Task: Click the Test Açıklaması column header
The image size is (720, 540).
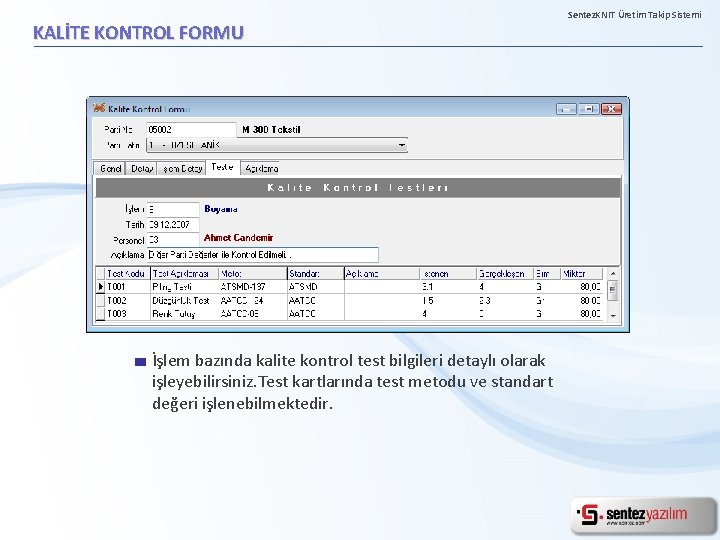Action: [184, 274]
